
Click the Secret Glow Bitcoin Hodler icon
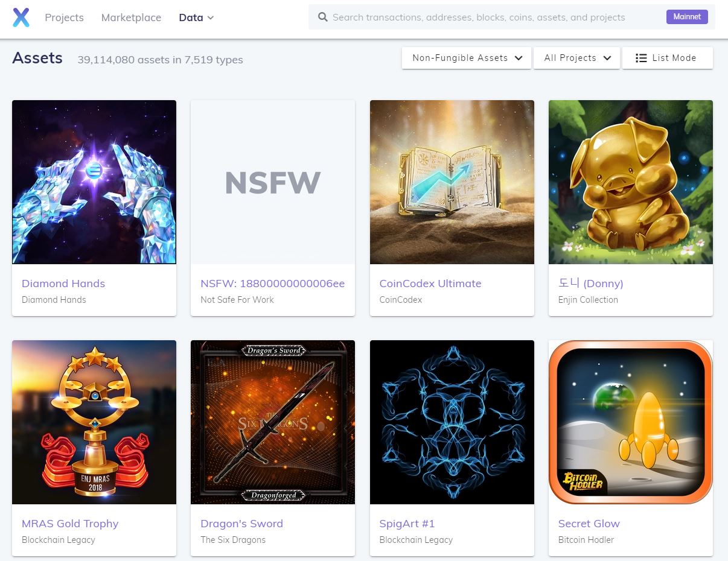point(630,422)
